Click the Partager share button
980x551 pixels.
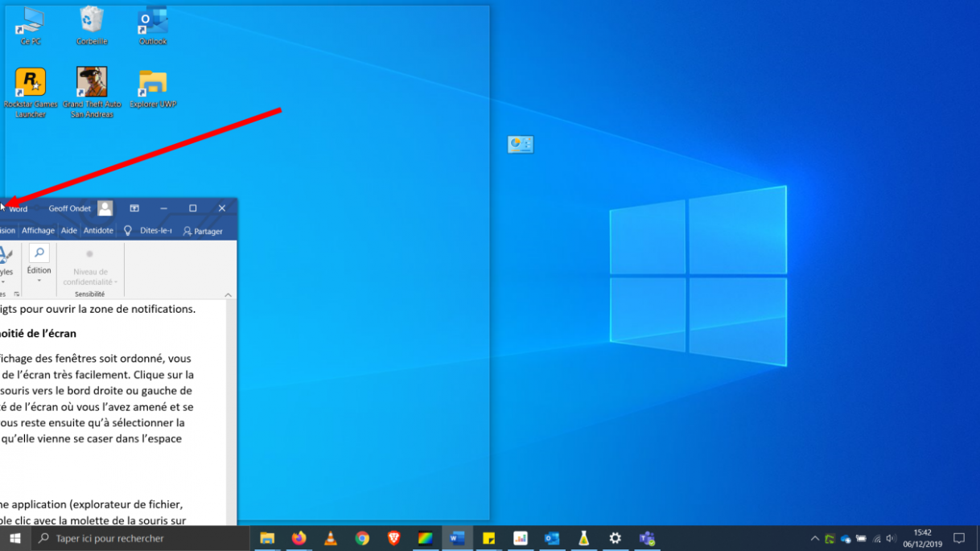pyautogui.click(x=203, y=231)
